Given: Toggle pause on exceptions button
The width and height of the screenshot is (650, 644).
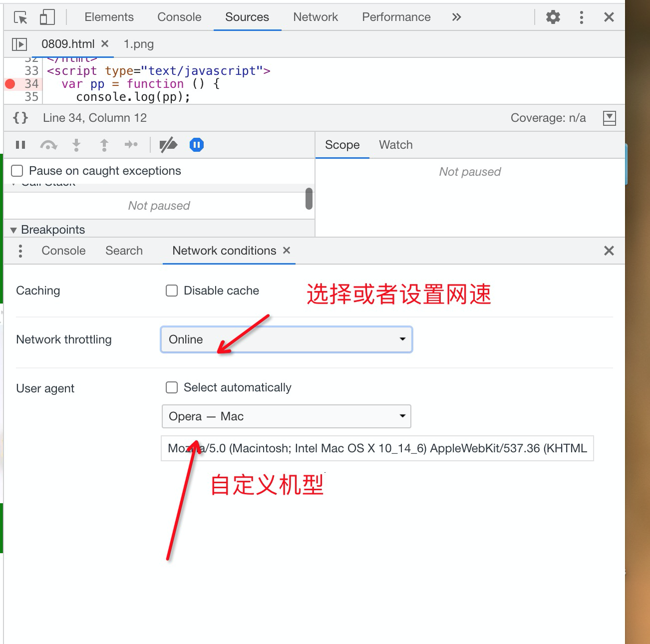Looking at the screenshot, I should 197,145.
